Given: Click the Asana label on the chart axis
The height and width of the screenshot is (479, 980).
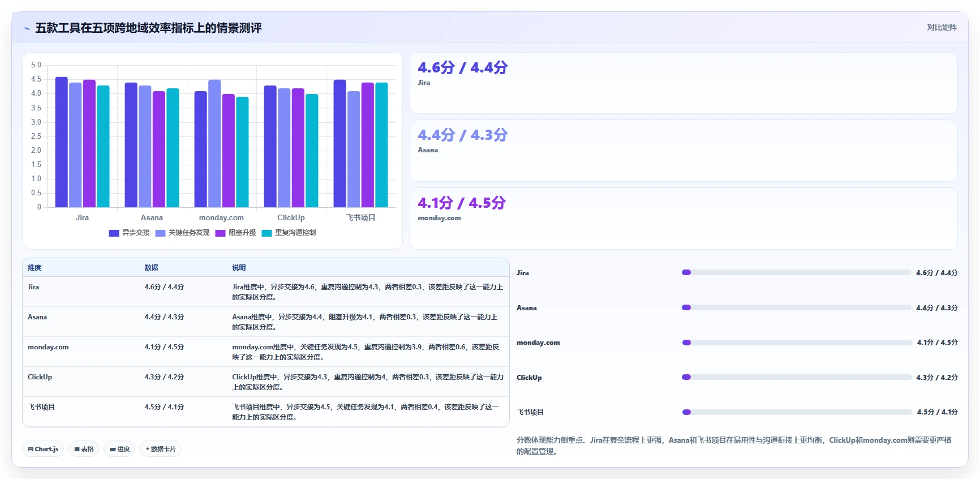Looking at the screenshot, I should (152, 217).
